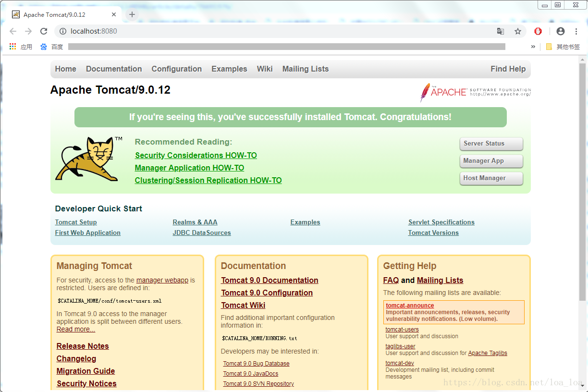Open the First Web Application link
Viewport: 588px width, 392px height.
88,233
